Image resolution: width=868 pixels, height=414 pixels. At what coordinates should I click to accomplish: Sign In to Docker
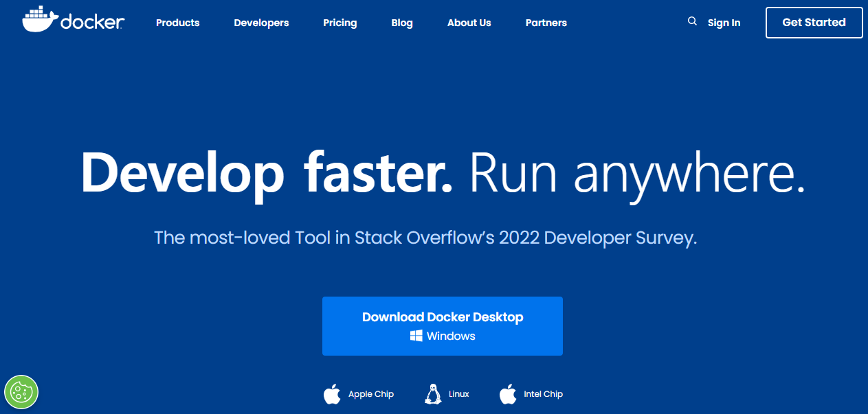coord(724,23)
